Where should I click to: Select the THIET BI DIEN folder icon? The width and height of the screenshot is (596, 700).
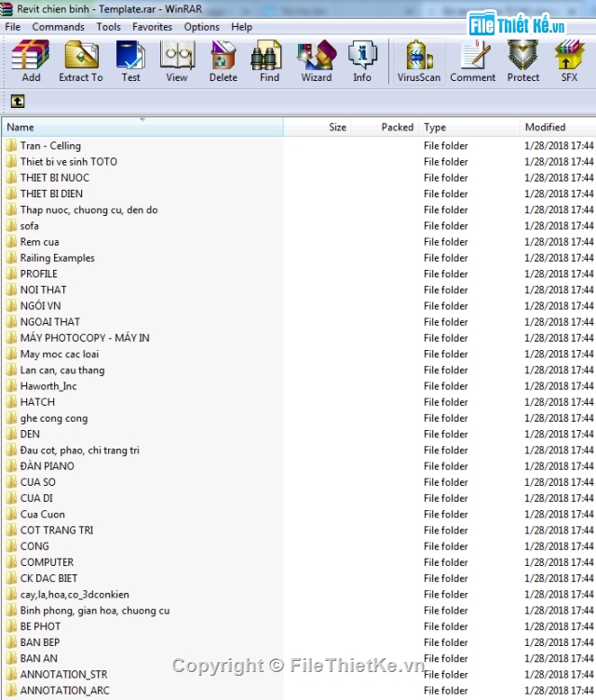(x=11, y=194)
